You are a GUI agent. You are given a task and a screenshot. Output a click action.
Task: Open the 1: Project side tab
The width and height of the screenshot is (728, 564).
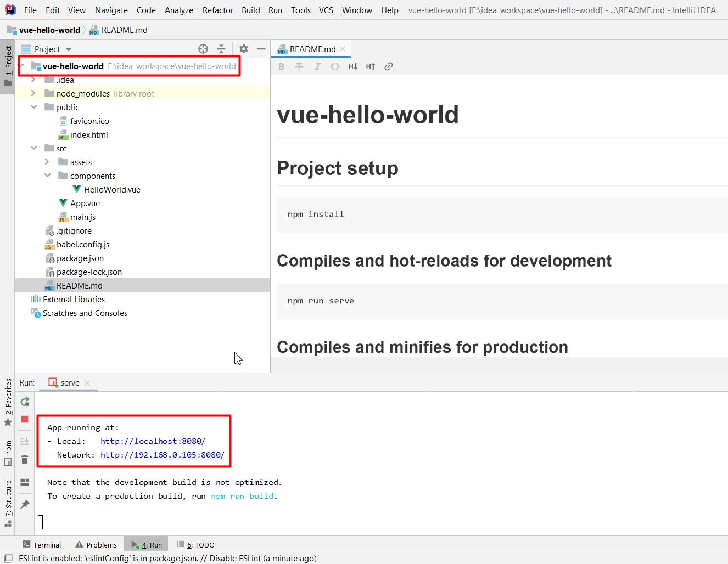(x=8, y=66)
